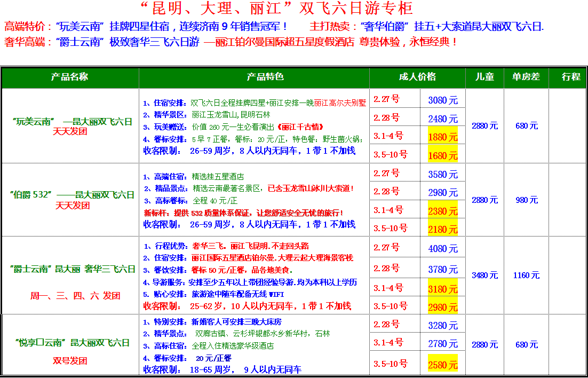Viewport: 588px width, 378px height.
Task: Open the "爵士云南" 奢华三飞六日 product
Action: tap(71, 269)
